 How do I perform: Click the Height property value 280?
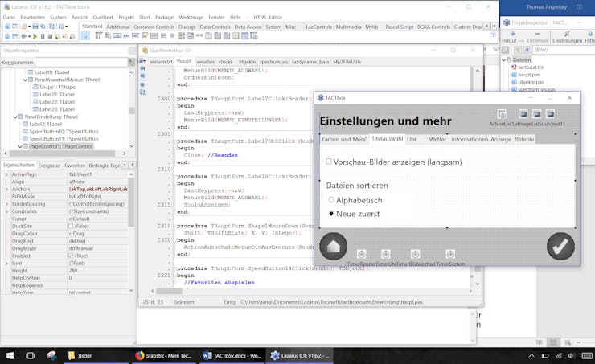[x=98, y=270]
